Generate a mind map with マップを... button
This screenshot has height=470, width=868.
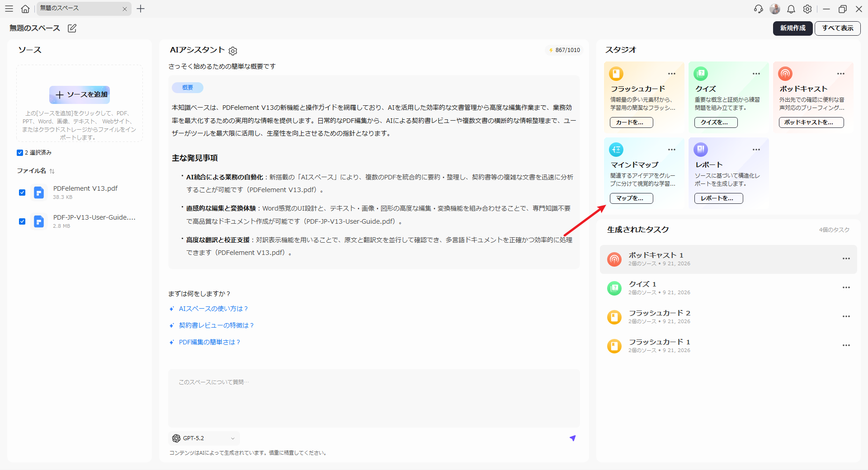(631, 198)
